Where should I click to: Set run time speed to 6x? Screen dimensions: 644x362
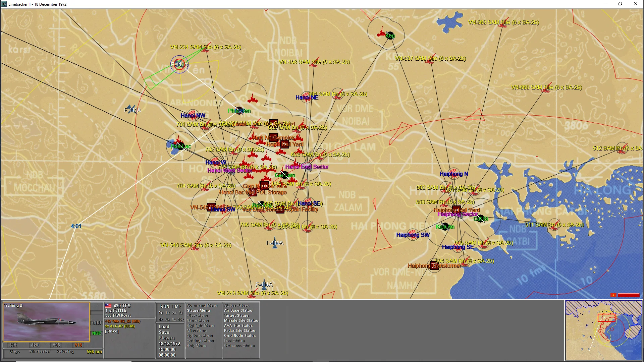168,319
